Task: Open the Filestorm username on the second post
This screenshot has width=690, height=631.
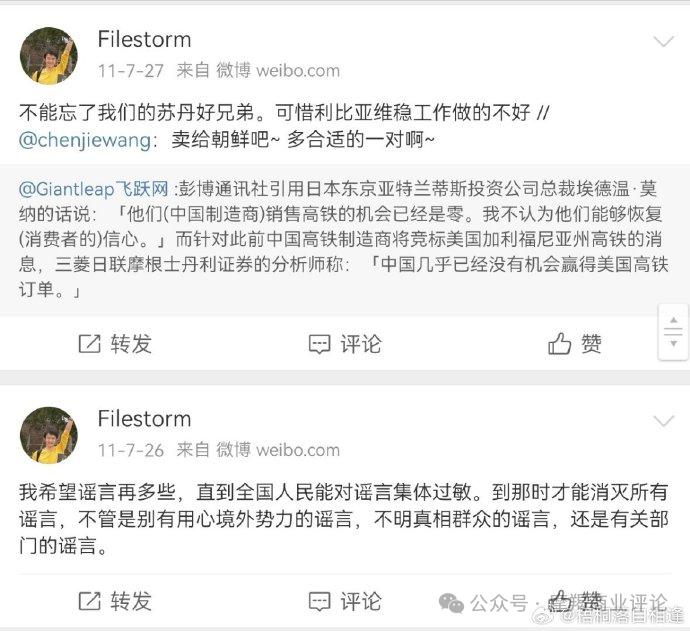Action: [144, 419]
